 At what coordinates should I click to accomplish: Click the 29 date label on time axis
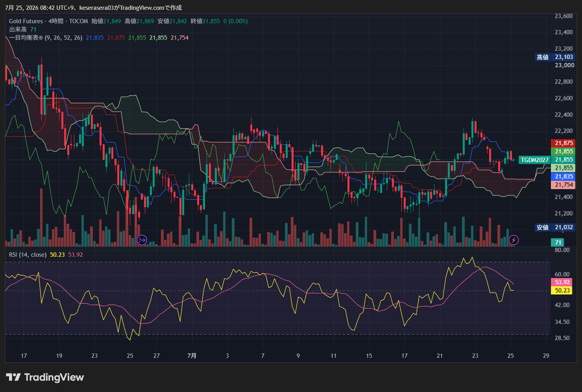click(x=546, y=356)
